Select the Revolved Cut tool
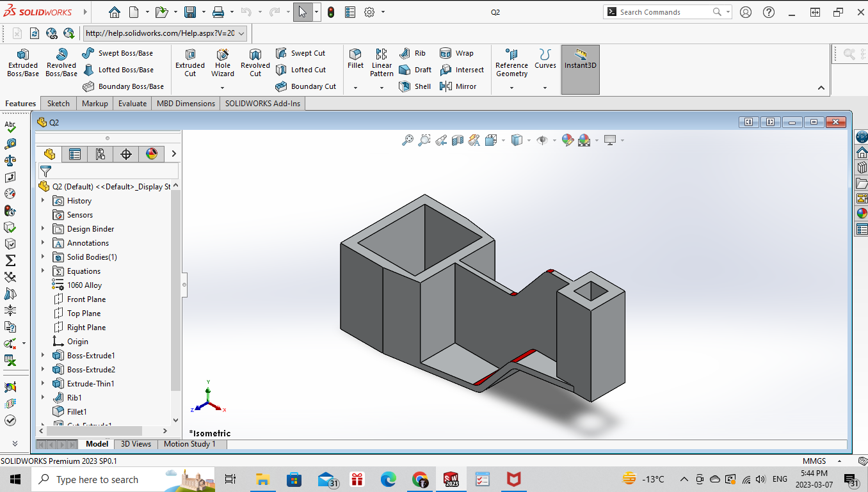This screenshot has height=492, width=868. tap(255, 63)
